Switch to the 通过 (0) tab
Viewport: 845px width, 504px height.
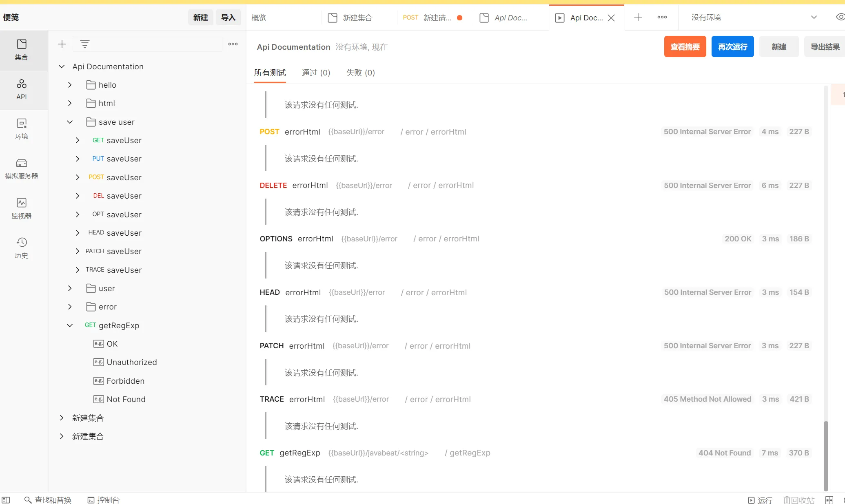pyautogui.click(x=316, y=73)
